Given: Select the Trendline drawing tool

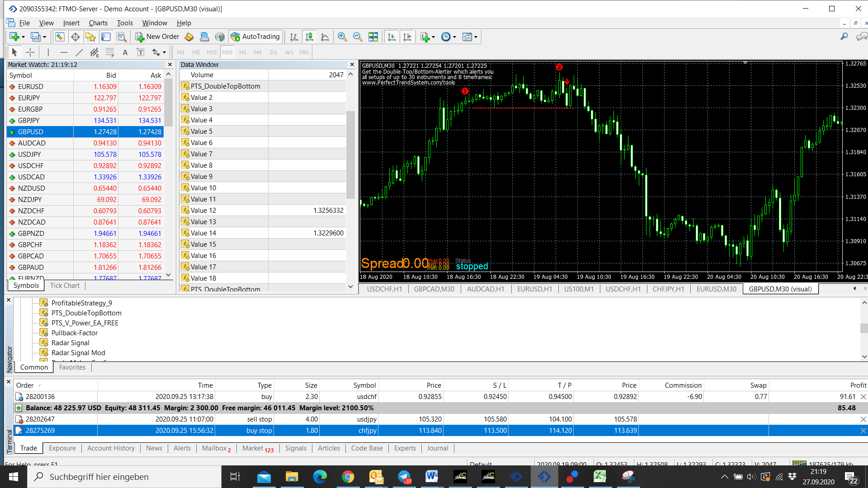Looking at the screenshot, I should (x=79, y=52).
